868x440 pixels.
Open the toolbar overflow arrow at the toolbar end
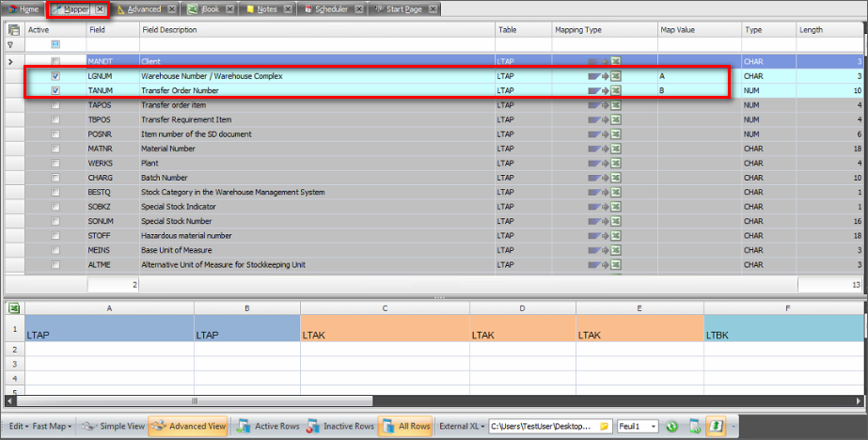(734, 427)
